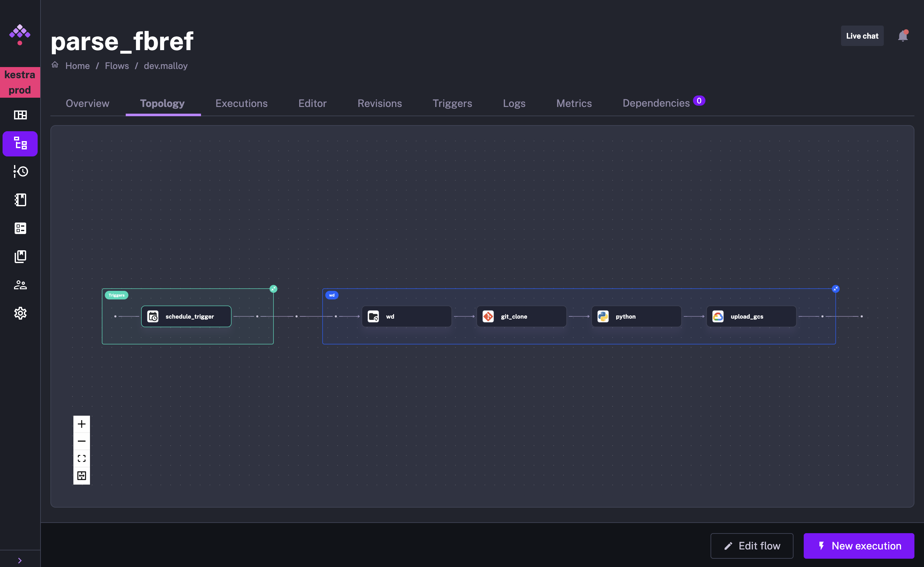Zoom out of the topology graph
Viewport: 924px width, 567px height.
[x=81, y=441]
